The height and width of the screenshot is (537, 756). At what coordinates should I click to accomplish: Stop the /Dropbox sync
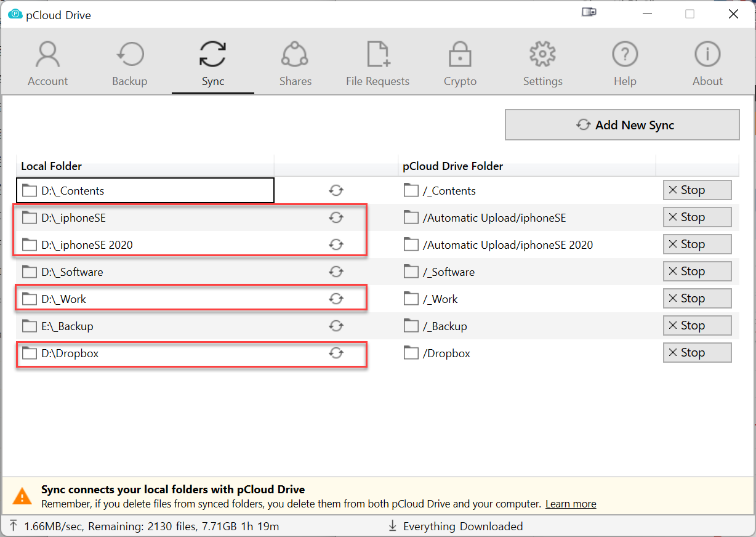coord(697,353)
